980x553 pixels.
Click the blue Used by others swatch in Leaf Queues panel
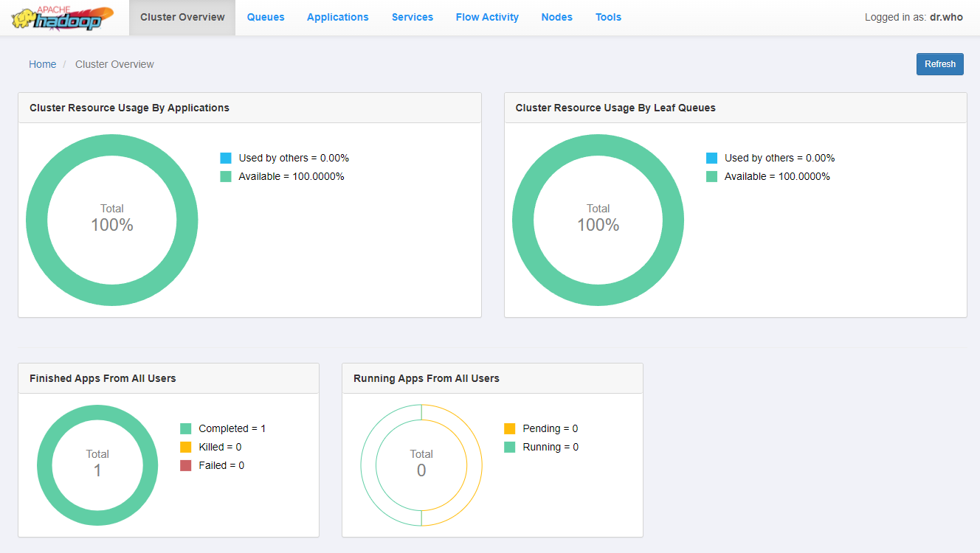click(x=711, y=158)
